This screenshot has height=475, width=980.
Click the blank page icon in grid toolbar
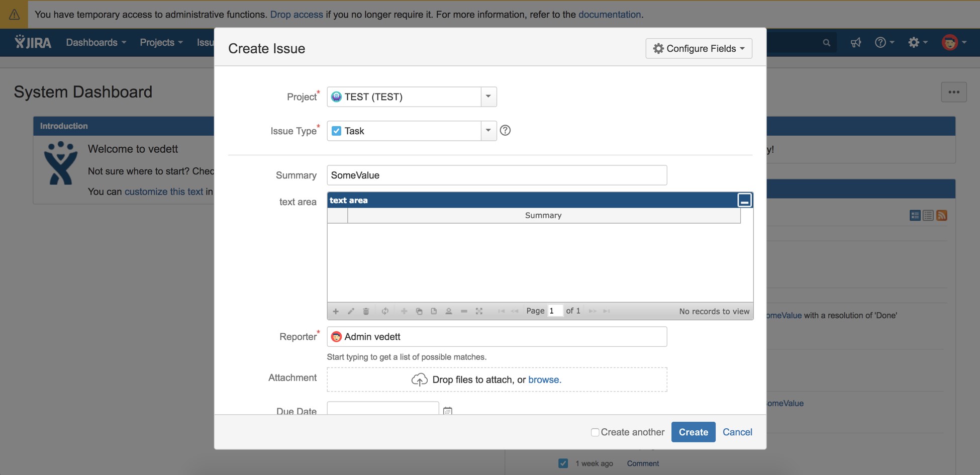click(434, 311)
